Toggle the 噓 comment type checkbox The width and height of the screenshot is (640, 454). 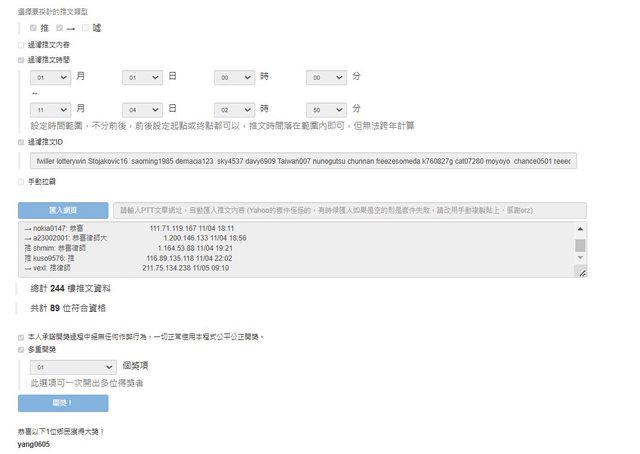click(x=85, y=28)
